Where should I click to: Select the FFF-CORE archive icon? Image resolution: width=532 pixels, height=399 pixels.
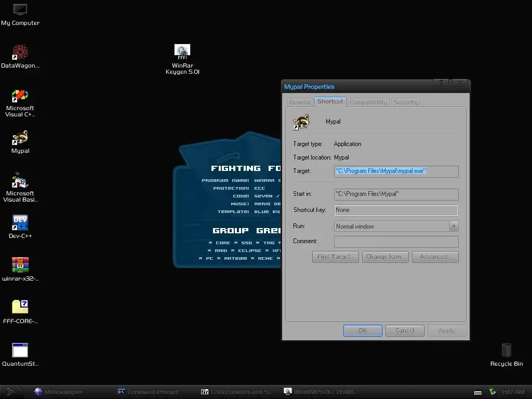20,312
